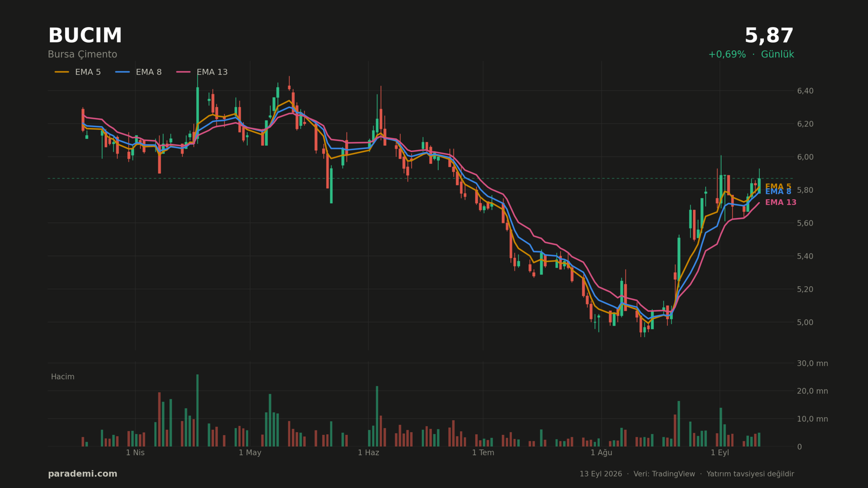Click the Yatırım tavsiyesi değildir disclaimer
The height and width of the screenshot is (488, 868).
(x=750, y=474)
